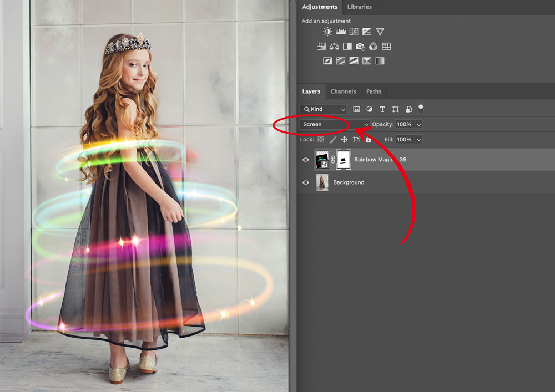Expand the Opacity slider dropdown
Image resolution: width=555 pixels, height=392 pixels.
(x=419, y=125)
